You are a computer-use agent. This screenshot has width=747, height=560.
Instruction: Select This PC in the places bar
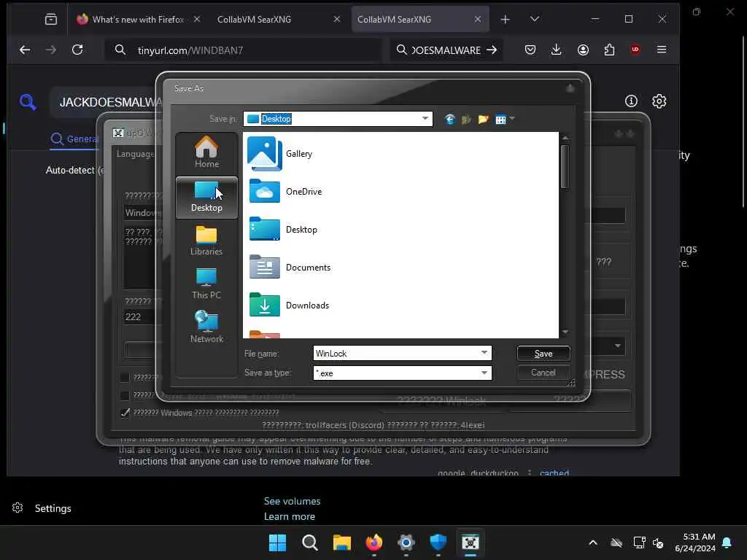click(206, 284)
